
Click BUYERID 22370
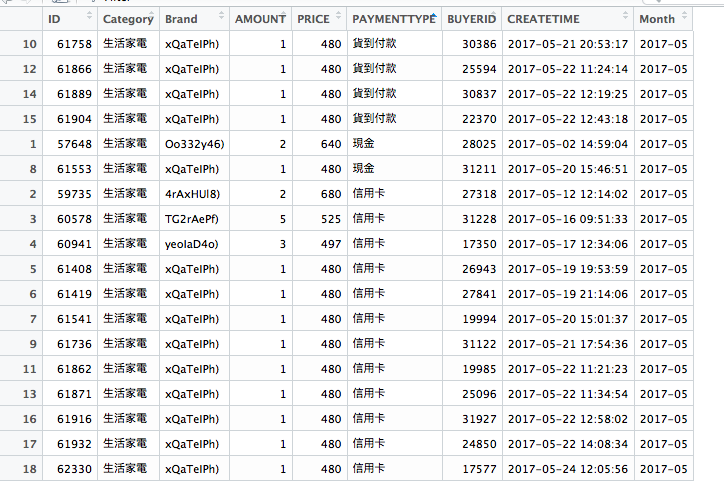coord(479,119)
